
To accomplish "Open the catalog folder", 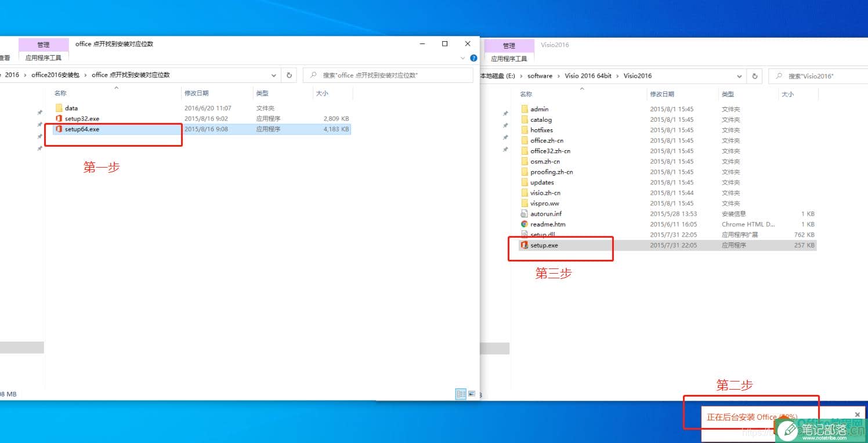I will pyautogui.click(x=536, y=119).
